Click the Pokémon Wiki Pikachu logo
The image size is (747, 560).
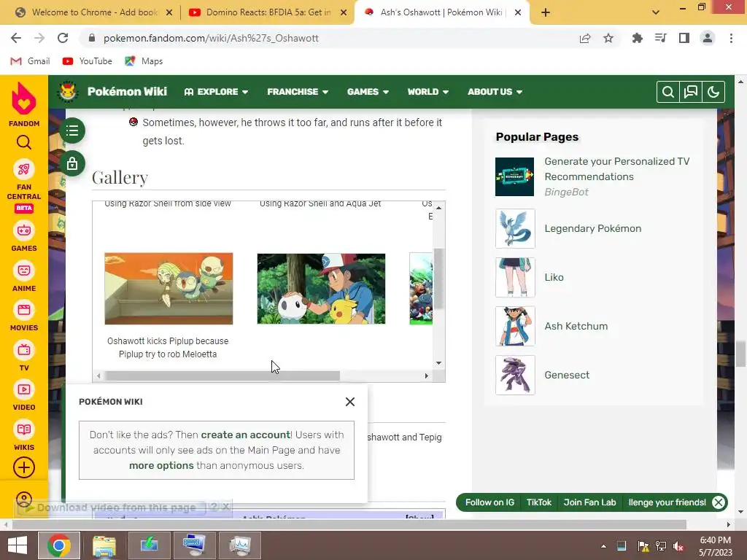pyautogui.click(x=67, y=91)
